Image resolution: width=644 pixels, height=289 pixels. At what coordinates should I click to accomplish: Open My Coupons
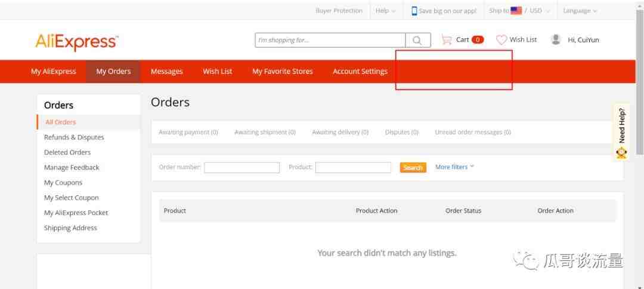(63, 183)
